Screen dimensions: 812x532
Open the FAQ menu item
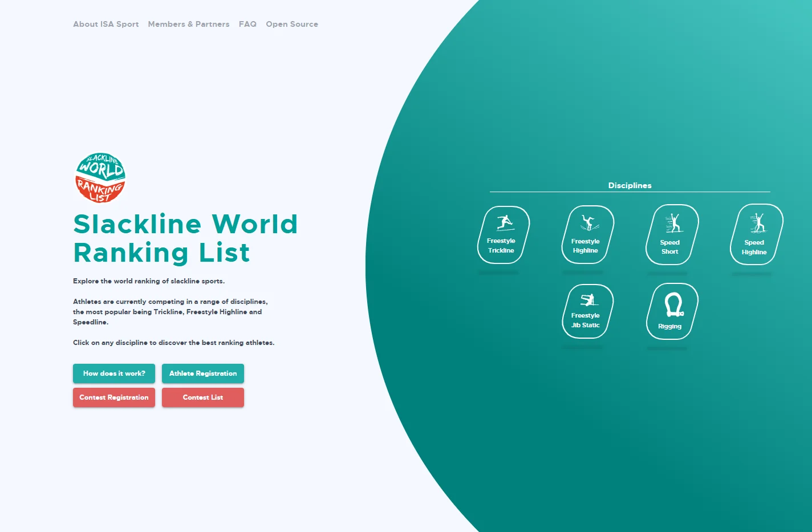(x=247, y=24)
